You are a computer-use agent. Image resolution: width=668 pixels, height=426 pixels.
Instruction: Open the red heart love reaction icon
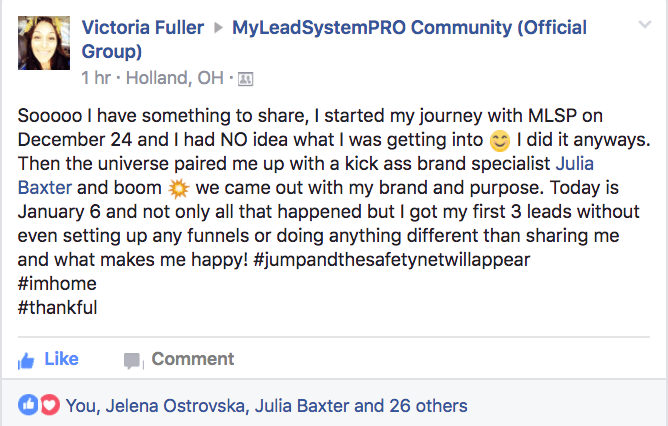pyautogui.click(x=50, y=405)
